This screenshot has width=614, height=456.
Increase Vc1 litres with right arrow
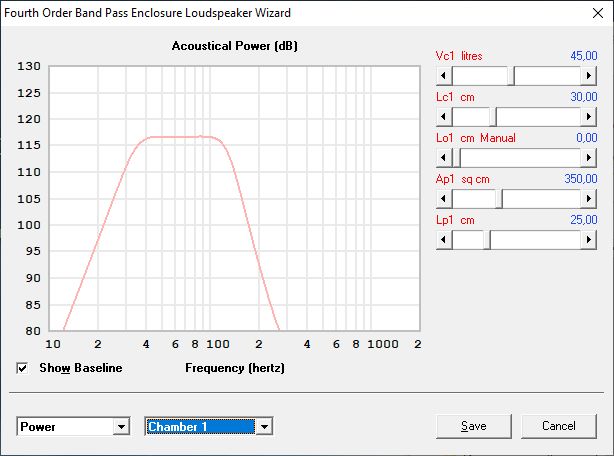[x=588, y=76]
